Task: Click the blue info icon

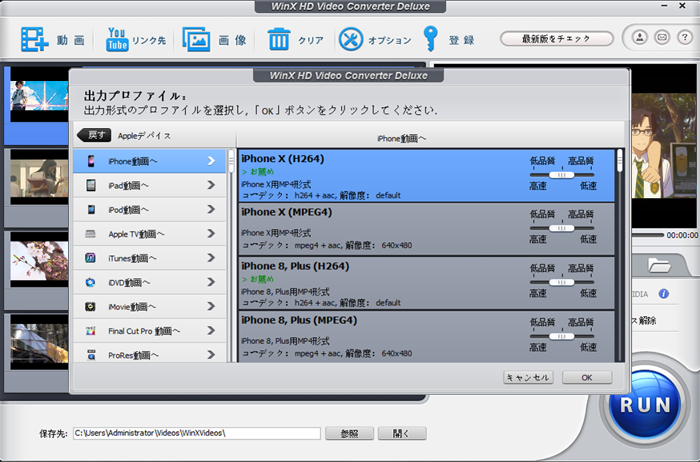Action: 664,294
